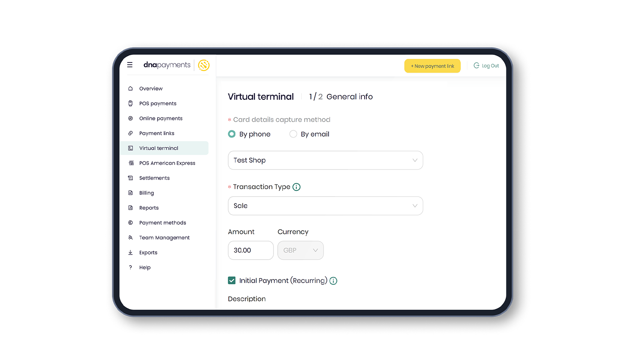Expand the Transaction Type dropdown showing Sale
Image resolution: width=624 pixels, height=364 pixels.
325,205
